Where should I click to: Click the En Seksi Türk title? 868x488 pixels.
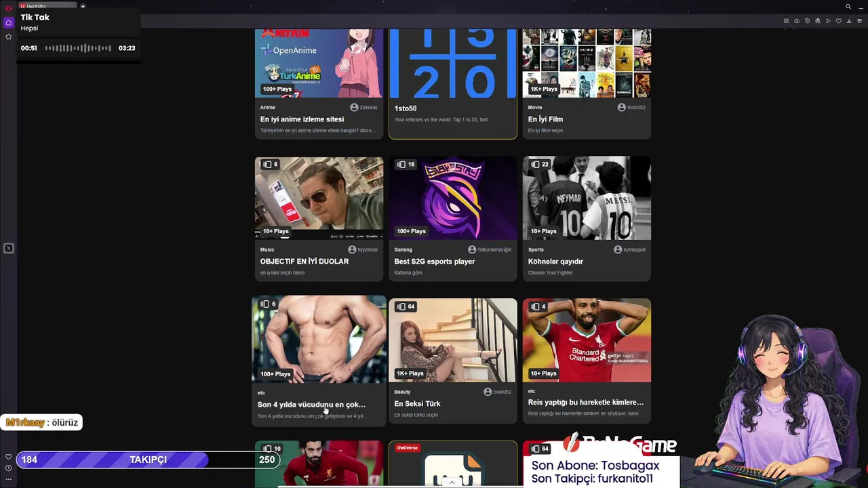click(417, 404)
